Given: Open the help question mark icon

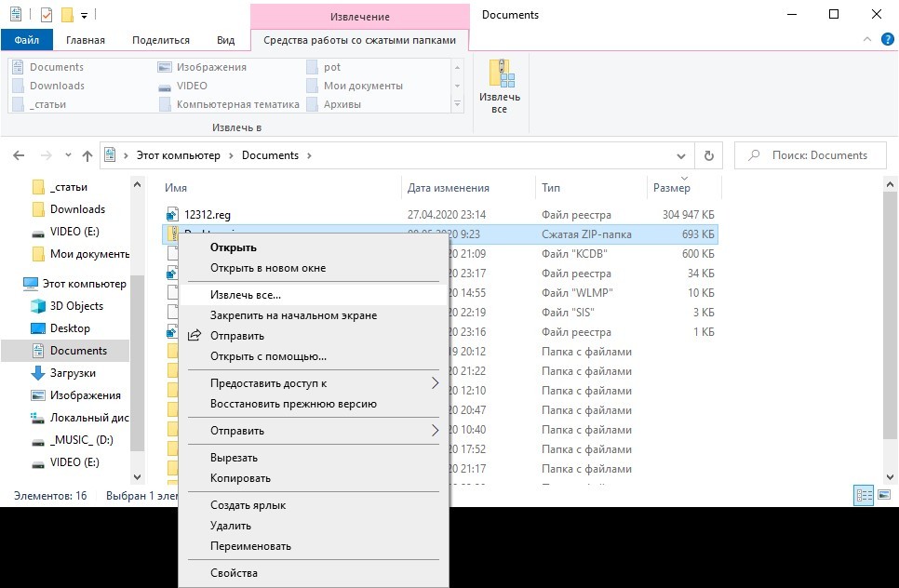Looking at the screenshot, I should [887, 40].
